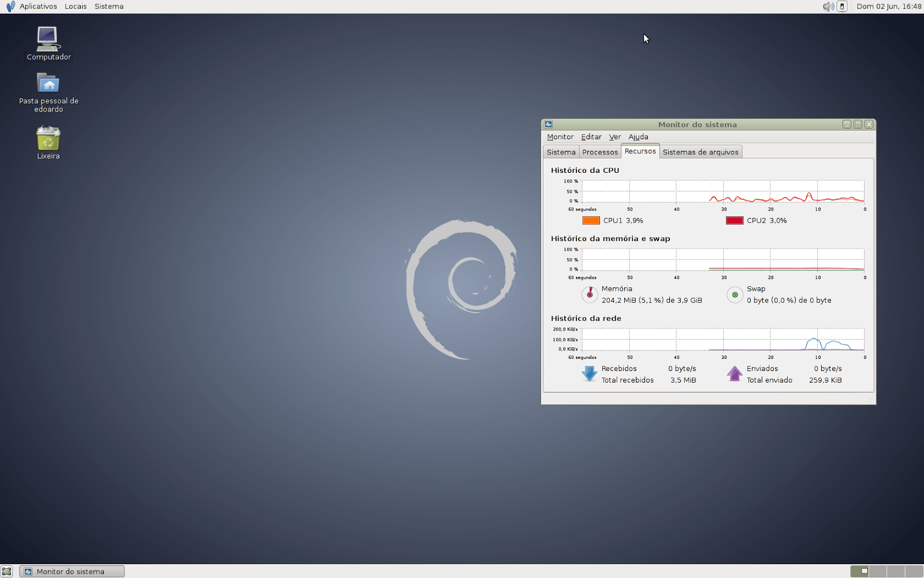
Task: Click the Memória pie color picker
Action: point(589,295)
